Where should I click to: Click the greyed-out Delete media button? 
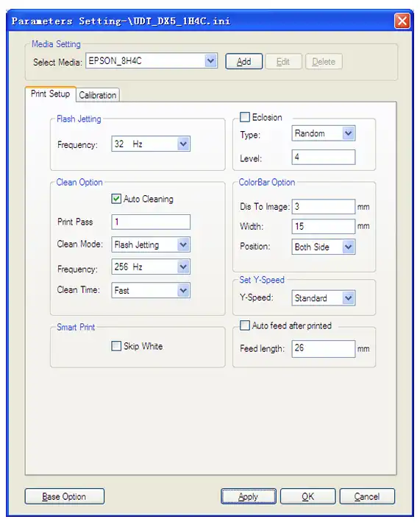click(x=324, y=62)
